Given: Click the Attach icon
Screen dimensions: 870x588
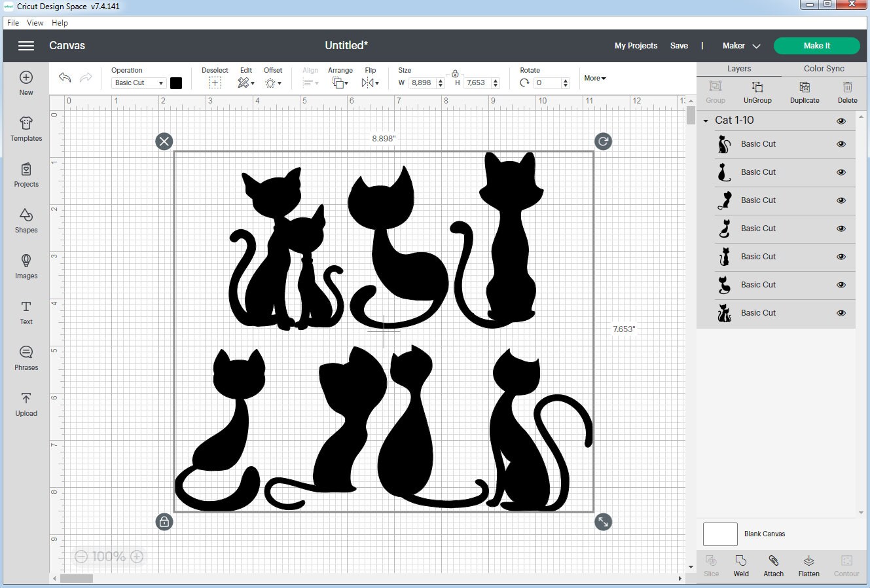Looking at the screenshot, I should pos(773,564).
